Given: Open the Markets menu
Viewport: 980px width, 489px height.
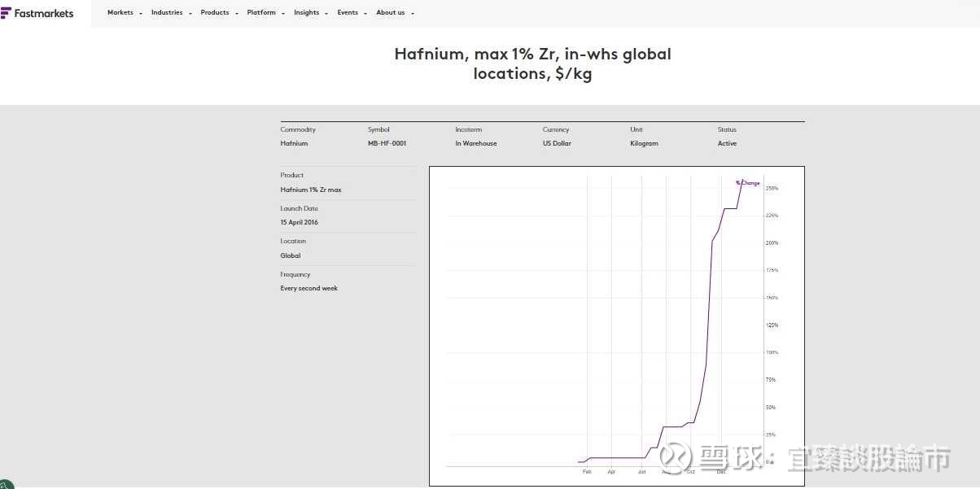Looking at the screenshot, I should click(x=125, y=13).
